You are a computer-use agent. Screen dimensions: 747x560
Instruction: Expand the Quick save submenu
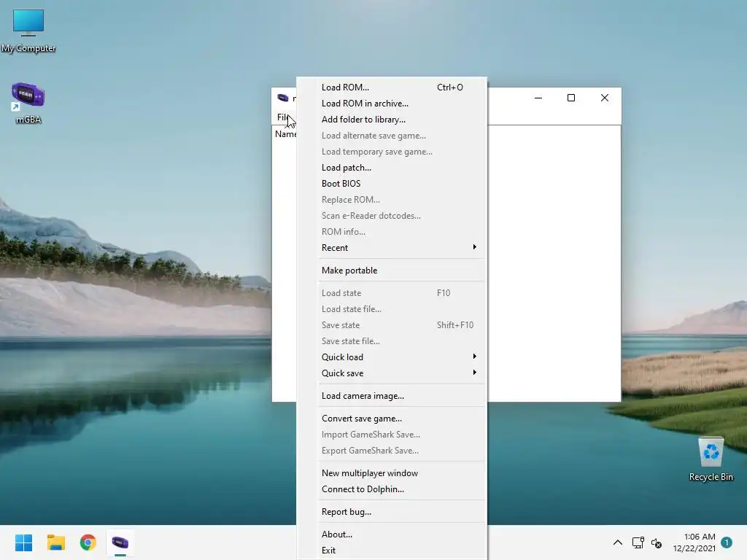click(x=392, y=373)
